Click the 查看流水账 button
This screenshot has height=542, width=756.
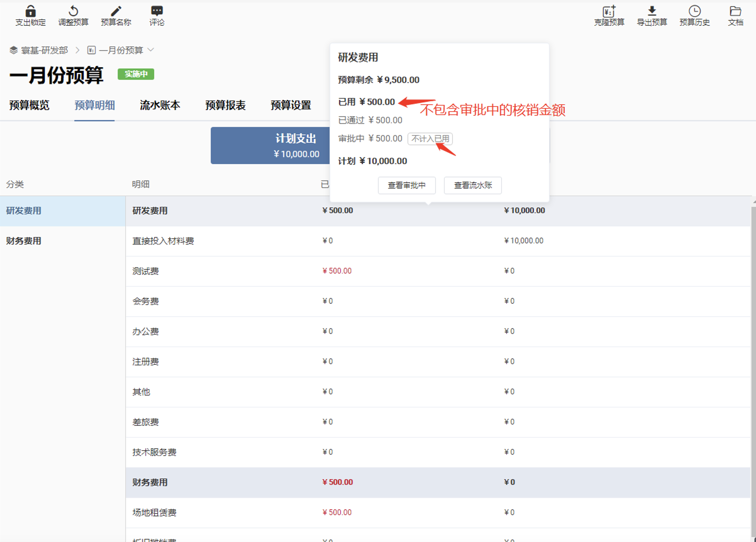pyautogui.click(x=473, y=185)
